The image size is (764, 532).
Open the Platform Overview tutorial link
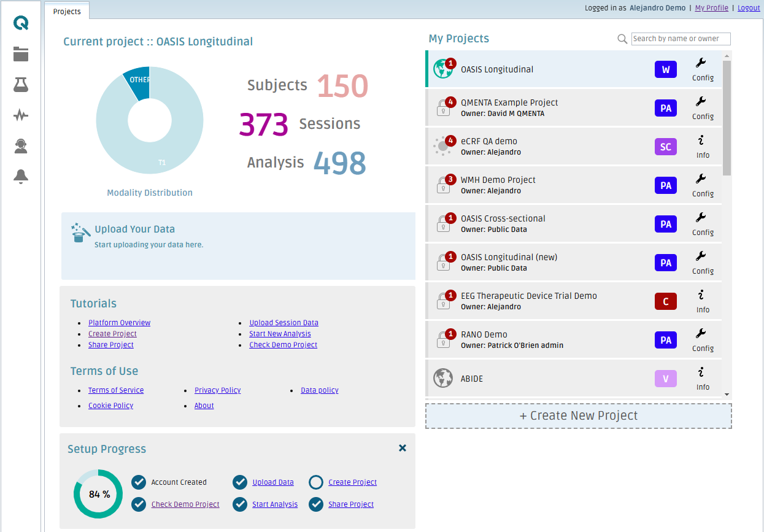click(119, 323)
